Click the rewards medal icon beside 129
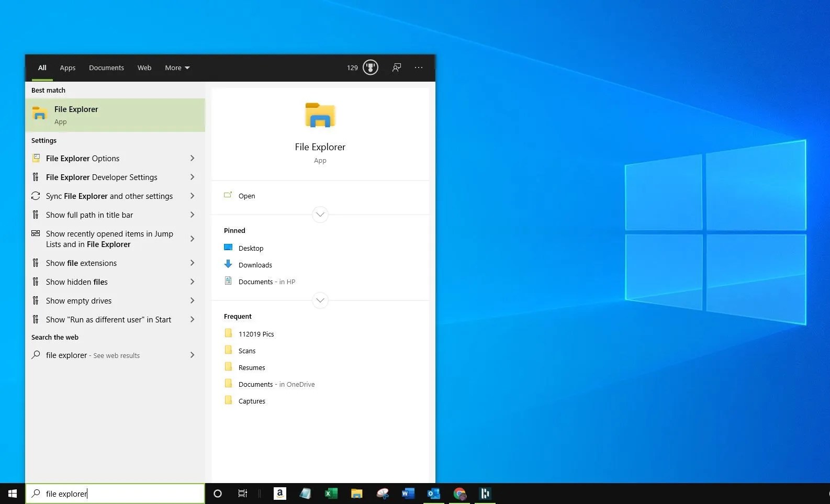The width and height of the screenshot is (830, 504). (x=371, y=68)
